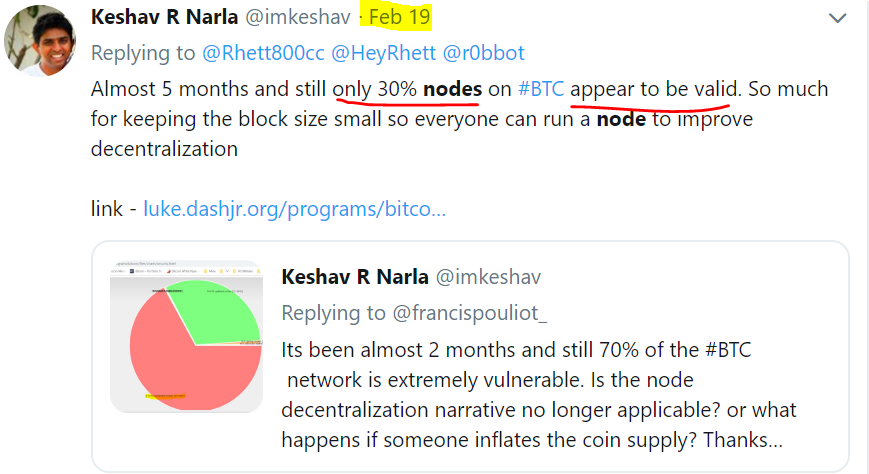The width and height of the screenshot is (869, 474).
Task: Open the quoted tweet's author name
Action: pos(355,277)
